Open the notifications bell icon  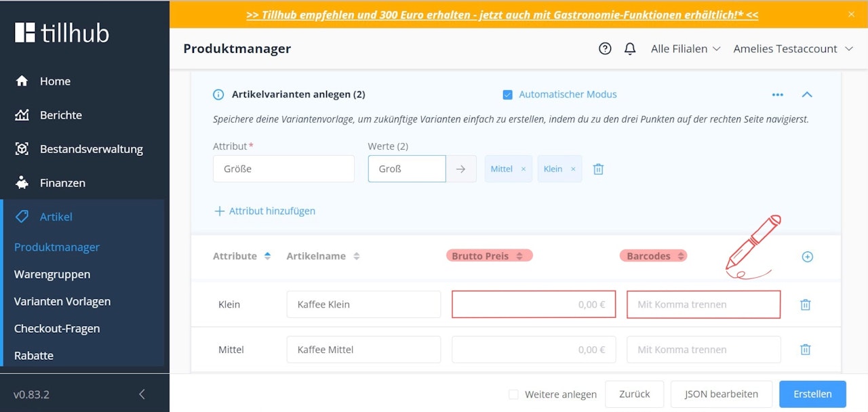click(629, 48)
